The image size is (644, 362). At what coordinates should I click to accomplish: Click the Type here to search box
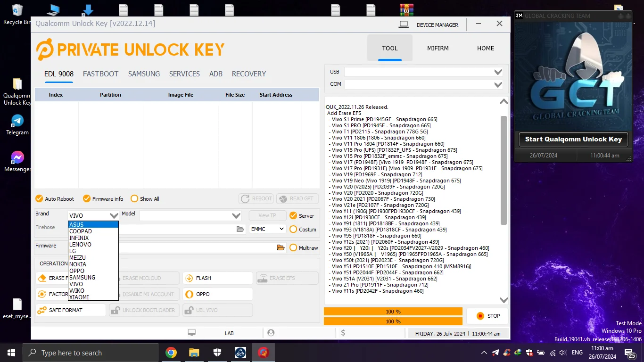pyautogui.click(x=91, y=353)
